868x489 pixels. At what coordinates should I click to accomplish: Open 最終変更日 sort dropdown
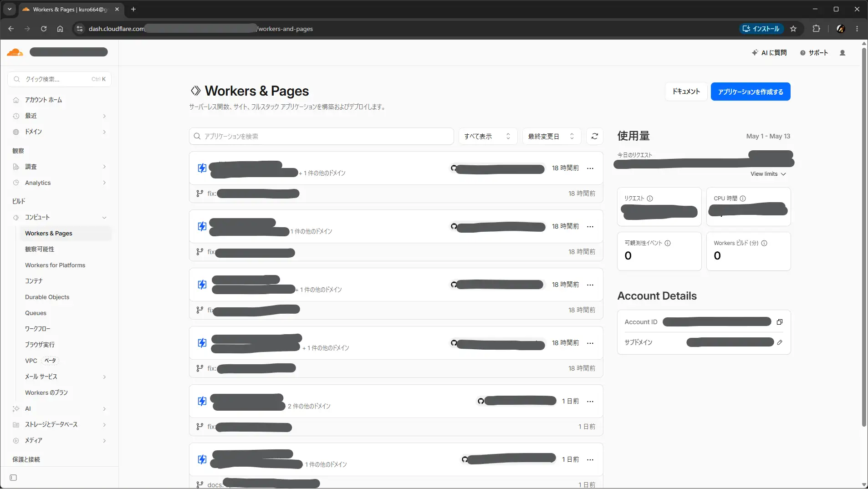click(x=551, y=136)
